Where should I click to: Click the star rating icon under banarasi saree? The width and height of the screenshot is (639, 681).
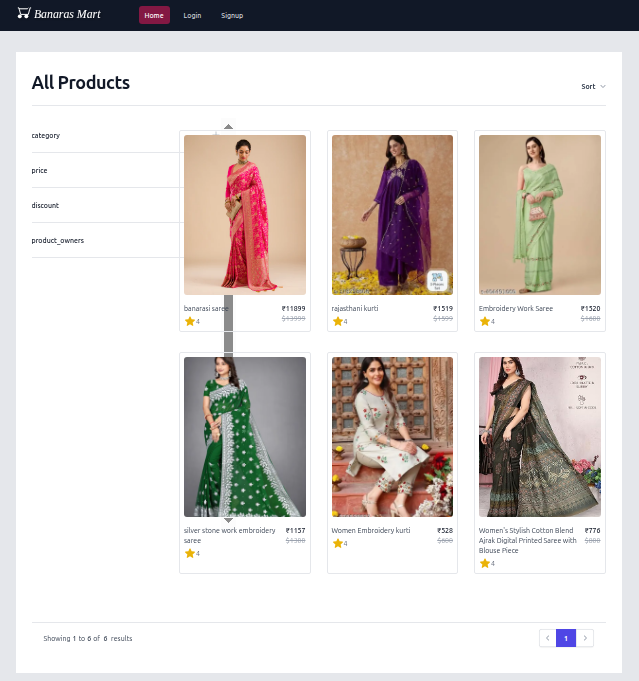189,321
